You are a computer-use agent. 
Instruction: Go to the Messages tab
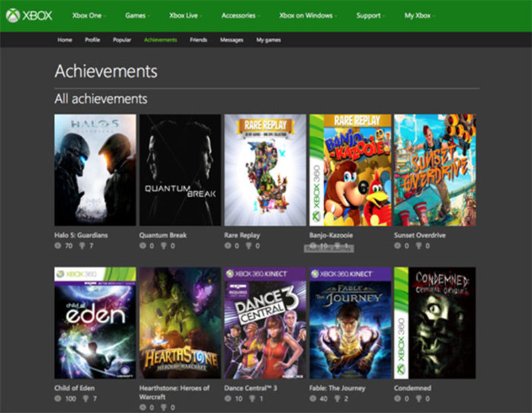pyautogui.click(x=231, y=40)
